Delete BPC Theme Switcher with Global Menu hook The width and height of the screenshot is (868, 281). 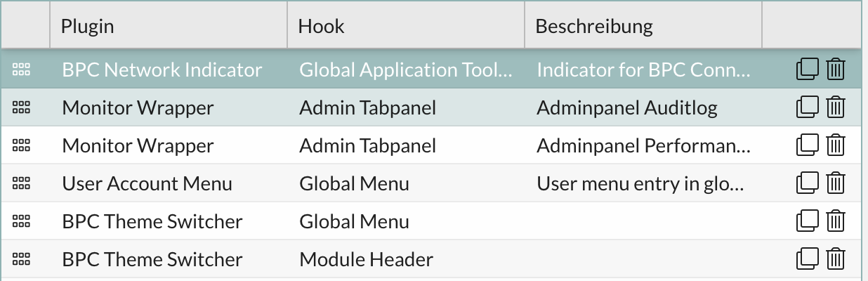pos(835,221)
